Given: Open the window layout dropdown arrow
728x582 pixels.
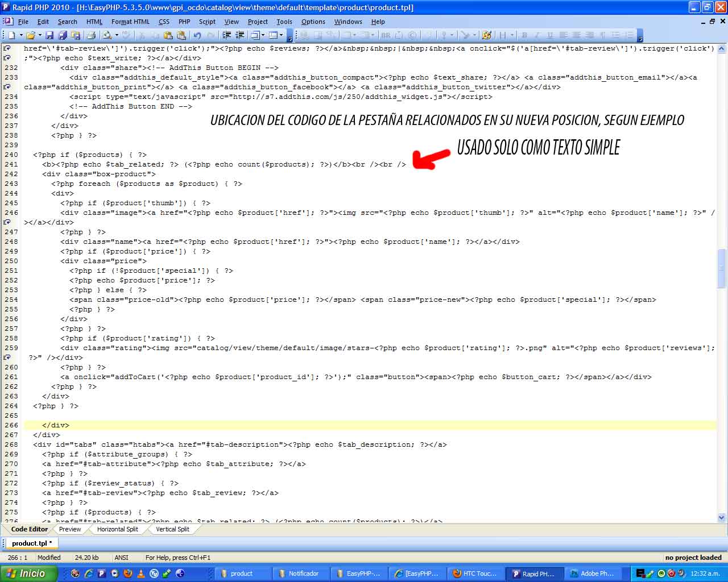Looking at the screenshot, I should tap(282, 35).
